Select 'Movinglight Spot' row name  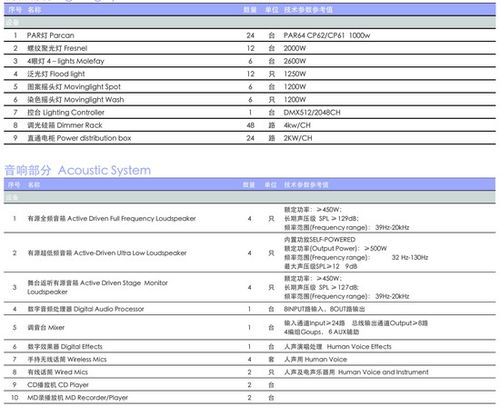[x=74, y=87]
